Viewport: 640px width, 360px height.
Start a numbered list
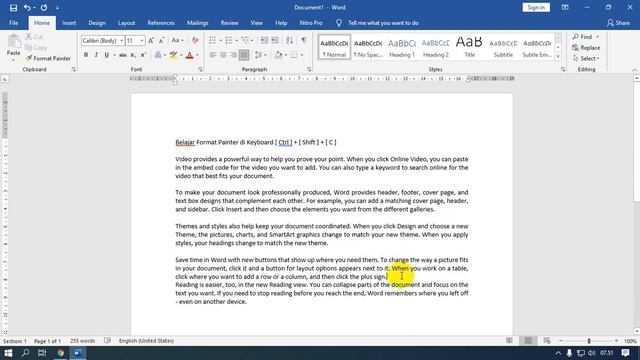[x=229, y=40]
